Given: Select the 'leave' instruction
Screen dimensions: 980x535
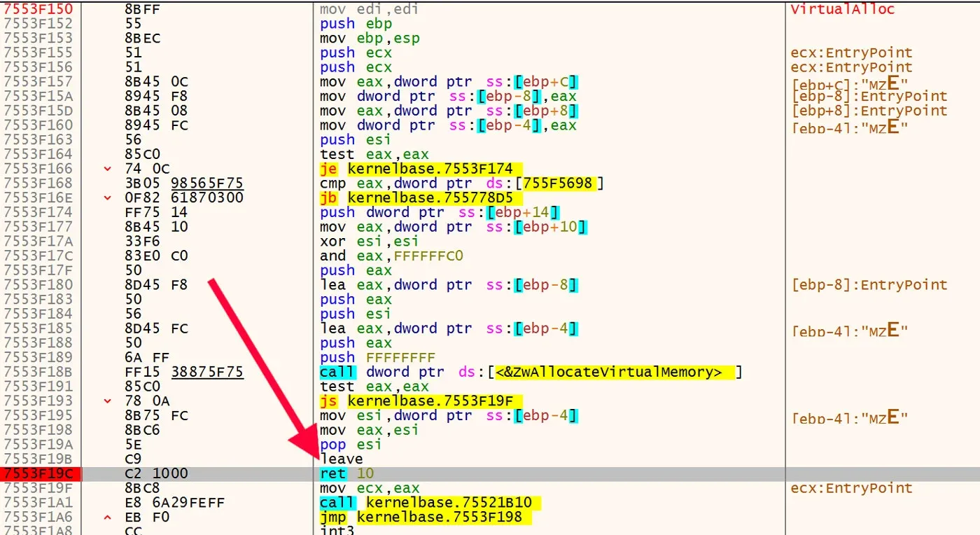Looking at the screenshot, I should [341, 459].
